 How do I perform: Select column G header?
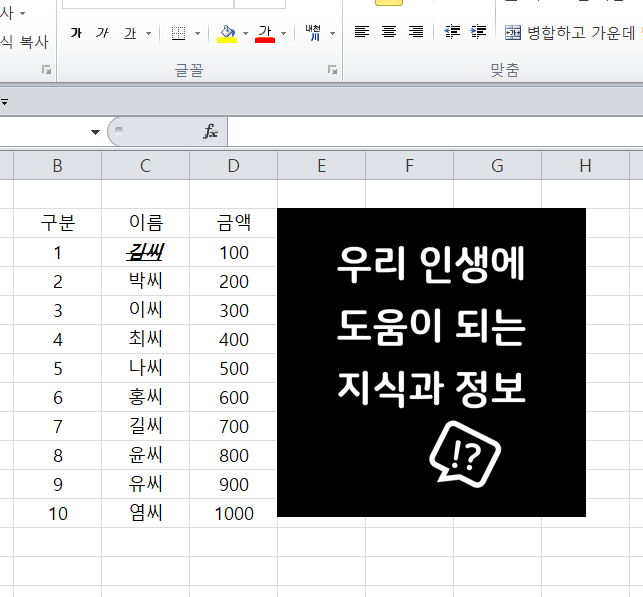coord(497,166)
